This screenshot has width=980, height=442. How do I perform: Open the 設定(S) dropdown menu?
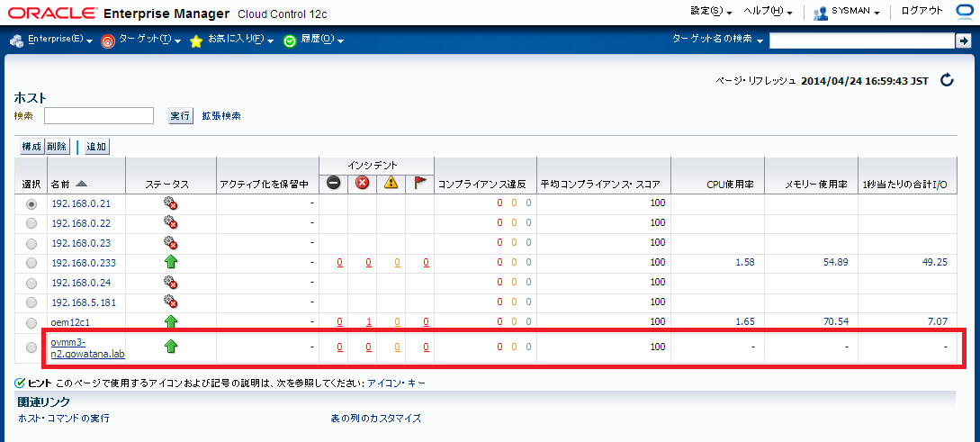point(711,12)
